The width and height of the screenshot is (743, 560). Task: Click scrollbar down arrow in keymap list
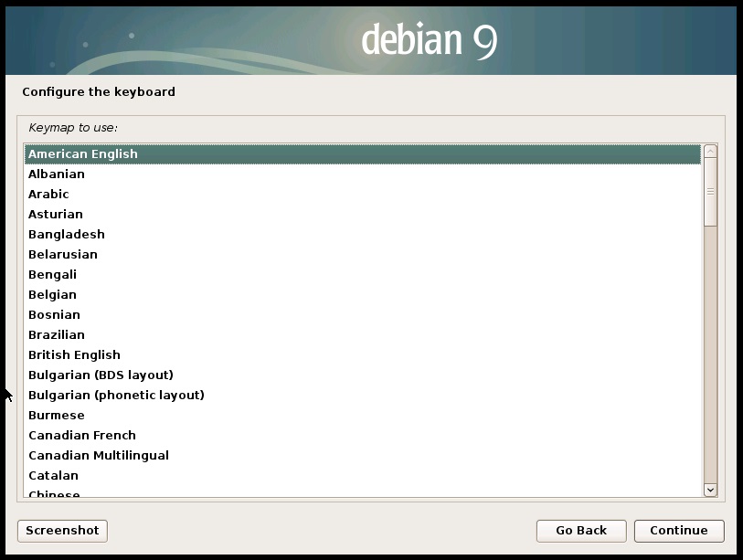pyautogui.click(x=710, y=491)
